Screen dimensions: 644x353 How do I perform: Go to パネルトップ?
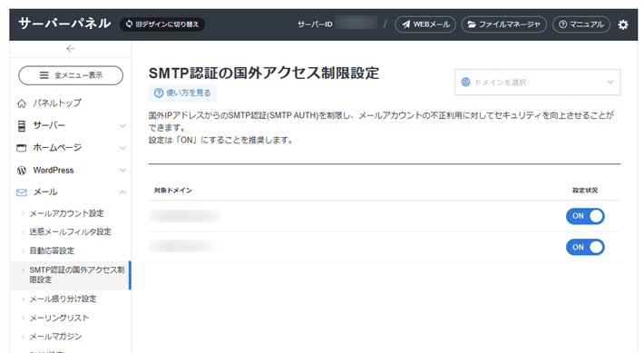click(x=57, y=103)
